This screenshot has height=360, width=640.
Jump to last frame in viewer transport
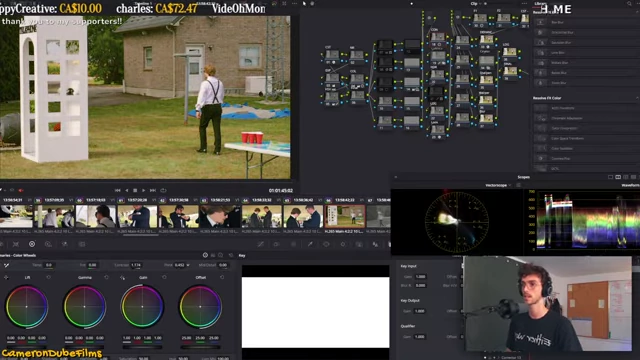pos(153,190)
